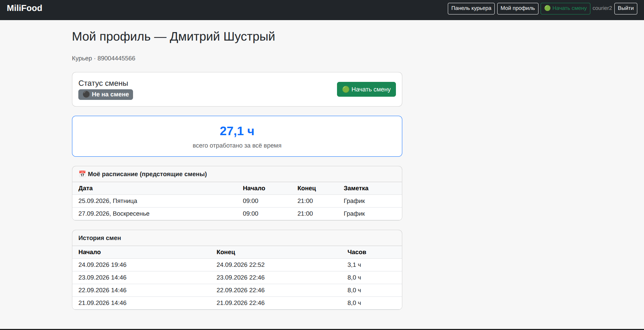The image size is (644, 330).
Task: Click История смен section header
Action: [100, 238]
